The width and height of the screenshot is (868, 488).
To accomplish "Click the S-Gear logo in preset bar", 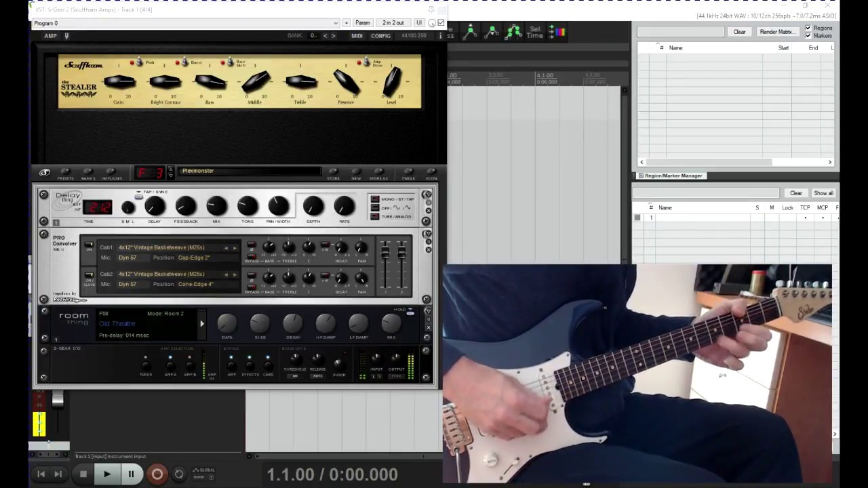I will pyautogui.click(x=45, y=173).
